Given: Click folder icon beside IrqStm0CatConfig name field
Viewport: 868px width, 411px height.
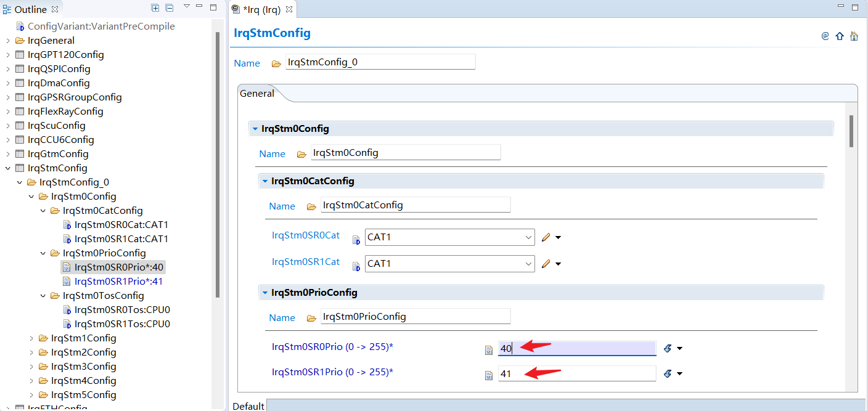Looking at the screenshot, I should [x=311, y=206].
